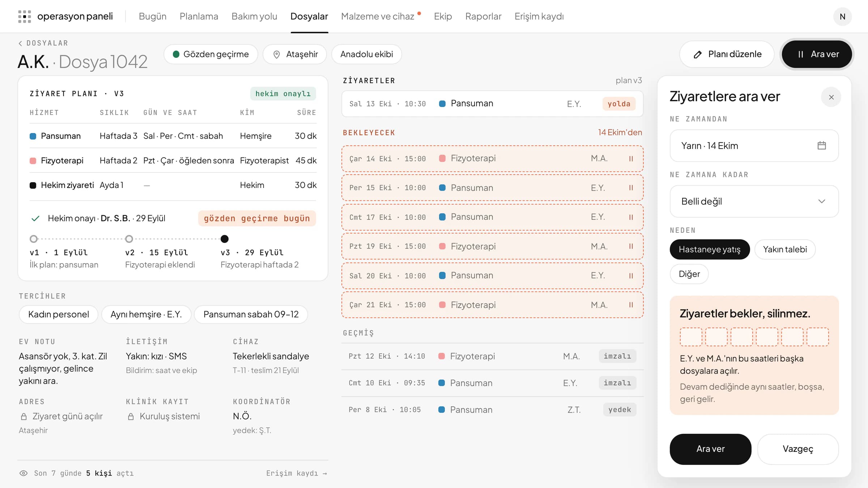Viewport: 868px width, 488px height.
Task: Close the Ziyaretlere ara ver panel
Action: [x=831, y=97]
